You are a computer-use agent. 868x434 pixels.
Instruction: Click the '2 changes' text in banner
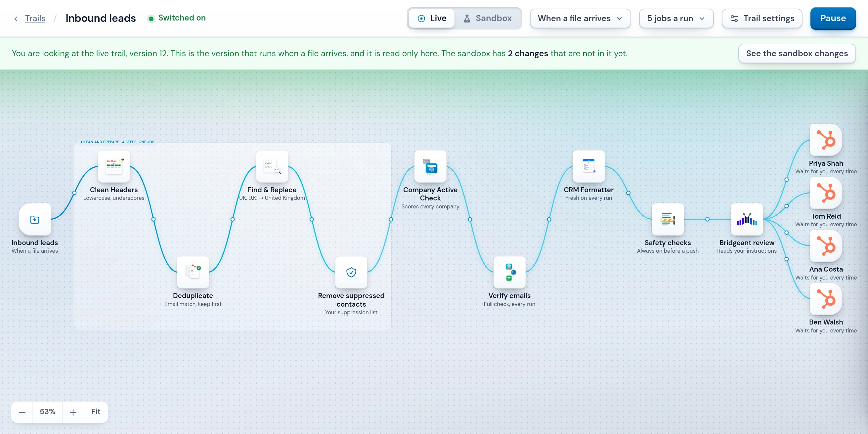tap(528, 53)
